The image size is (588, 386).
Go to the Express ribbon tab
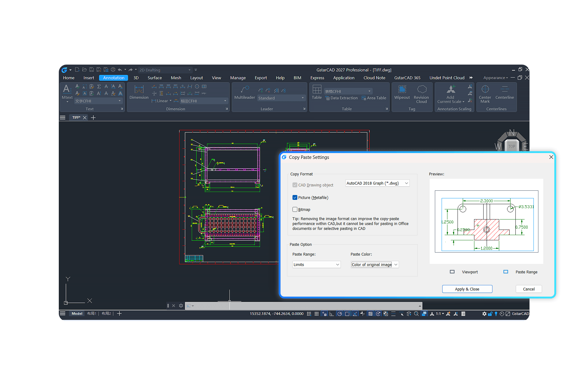click(317, 78)
